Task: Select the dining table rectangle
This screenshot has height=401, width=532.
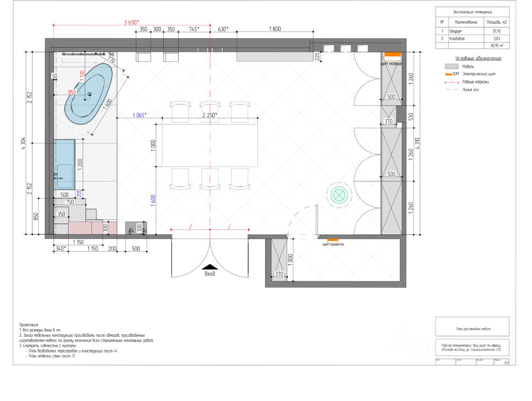Action: pyautogui.click(x=209, y=145)
